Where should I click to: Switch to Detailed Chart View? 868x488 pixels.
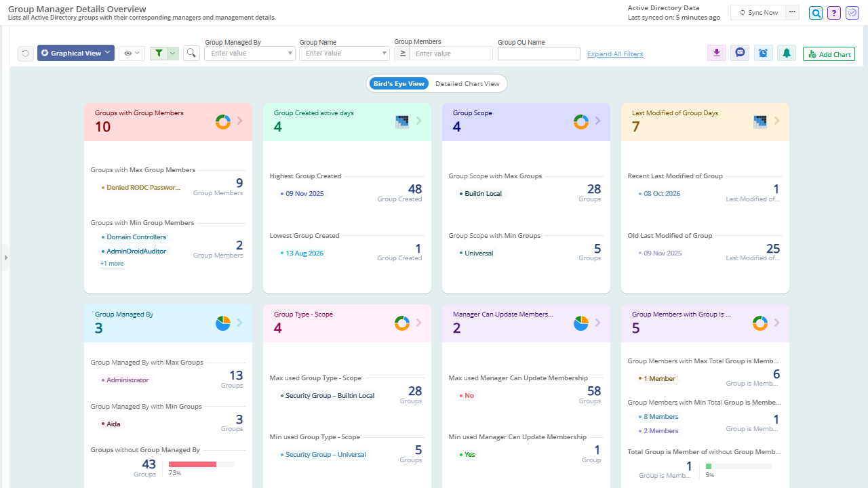click(467, 84)
